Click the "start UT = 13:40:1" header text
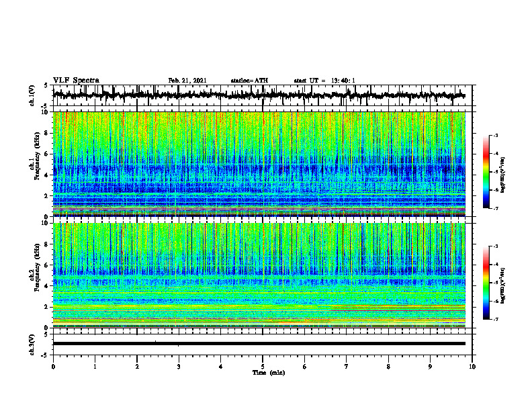The width and height of the screenshot is (532, 411). click(324, 81)
